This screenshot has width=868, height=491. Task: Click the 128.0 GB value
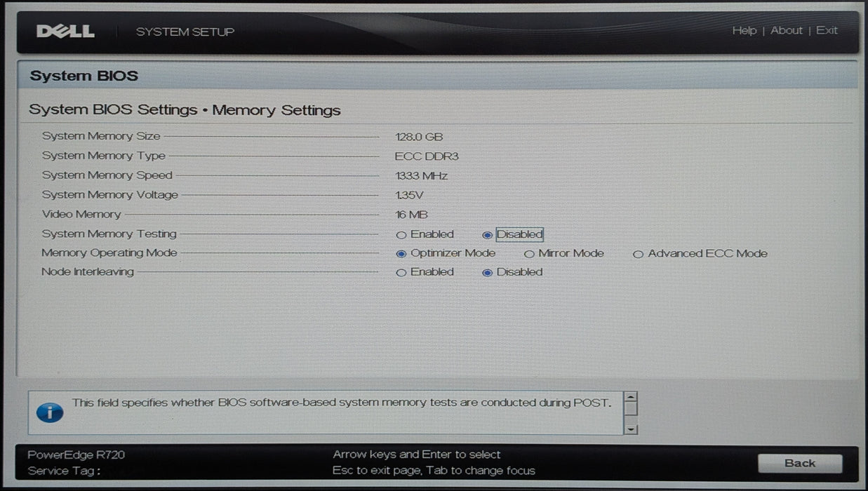(x=419, y=137)
